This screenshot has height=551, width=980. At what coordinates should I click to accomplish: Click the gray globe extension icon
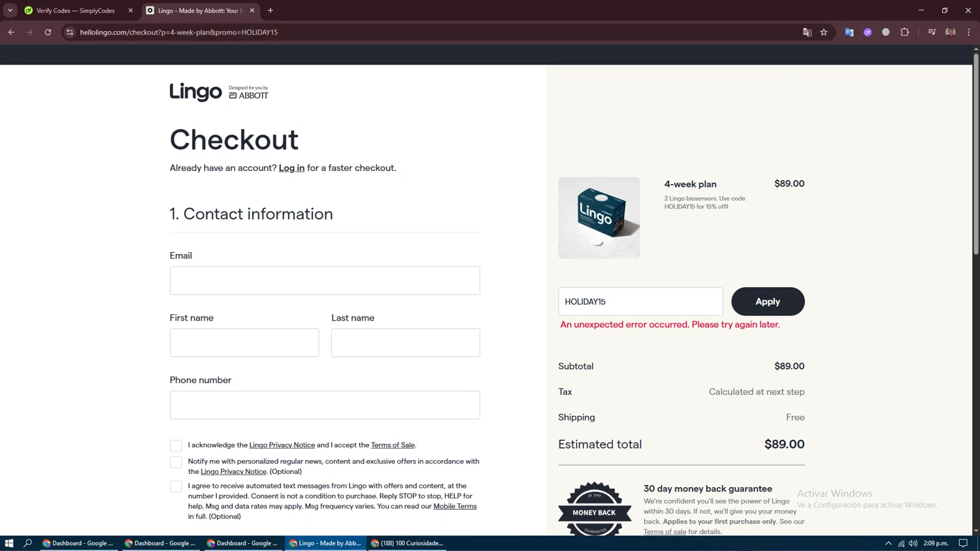tap(886, 32)
